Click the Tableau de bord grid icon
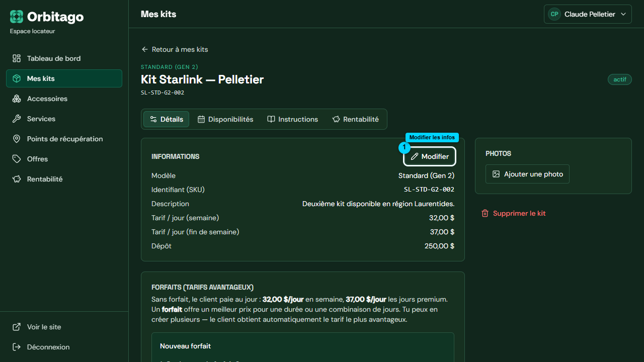This screenshot has height=362, width=644. pyautogui.click(x=17, y=58)
